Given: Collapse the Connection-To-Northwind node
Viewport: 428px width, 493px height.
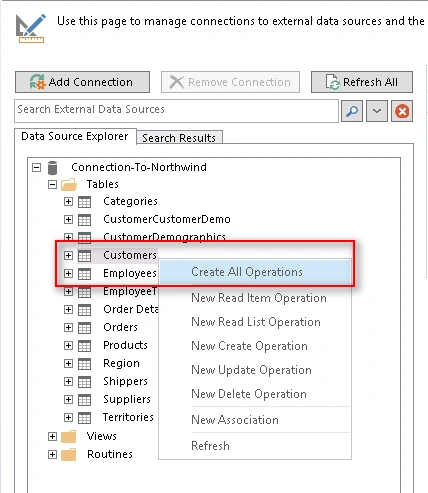Looking at the screenshot, I should tap(36, 167).
